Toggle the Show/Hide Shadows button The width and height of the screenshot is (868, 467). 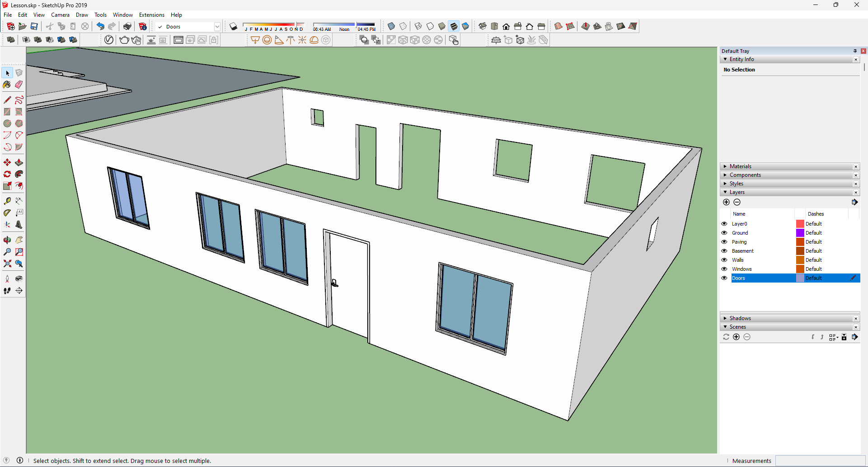(x=233, y=26)
